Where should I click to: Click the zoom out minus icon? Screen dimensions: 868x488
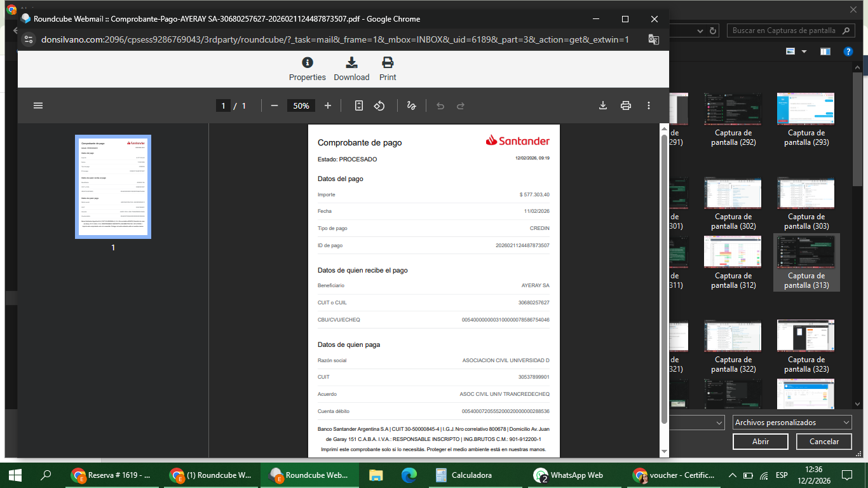tap(275, 105)
